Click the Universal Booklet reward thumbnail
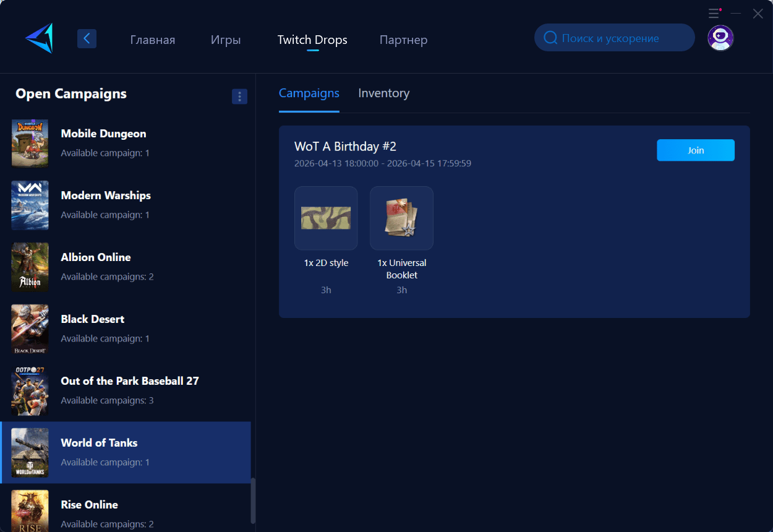773x532 pixels. coord(401,218)
